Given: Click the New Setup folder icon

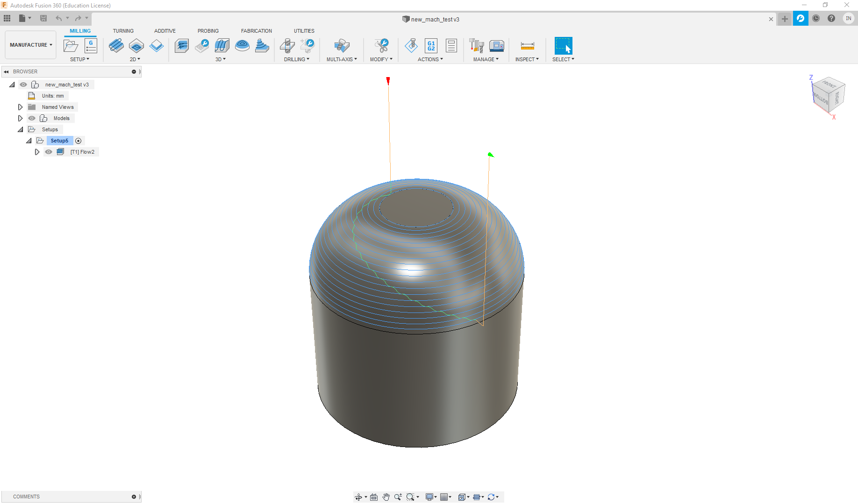Looking at the screenshot, I should tap(71, 46).
